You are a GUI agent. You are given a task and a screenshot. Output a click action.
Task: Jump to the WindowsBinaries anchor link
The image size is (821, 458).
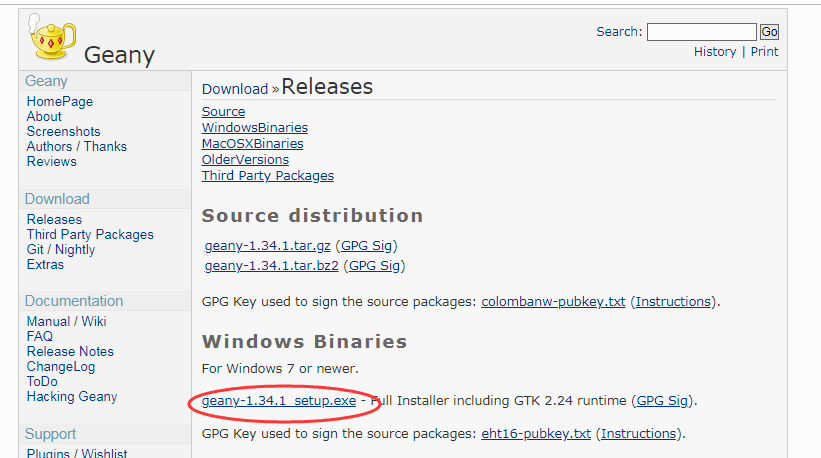pos(255,128)
